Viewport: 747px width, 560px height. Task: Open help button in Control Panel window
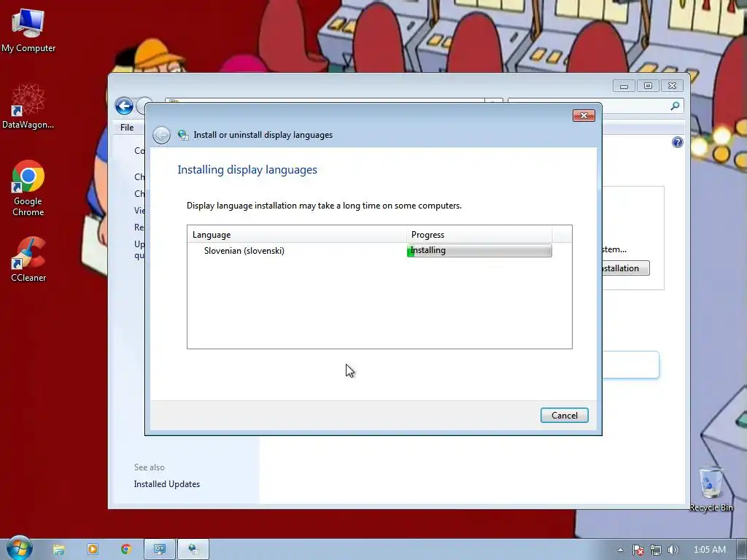coord(678,142)
